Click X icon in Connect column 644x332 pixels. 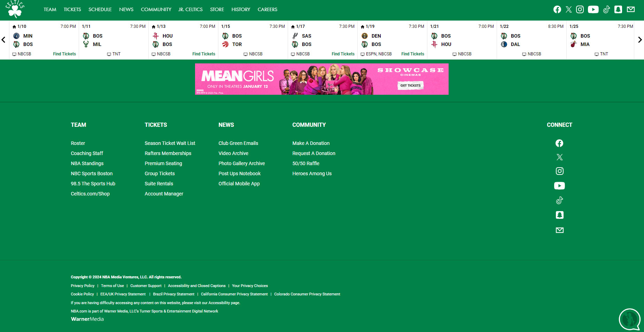[559, 157]
